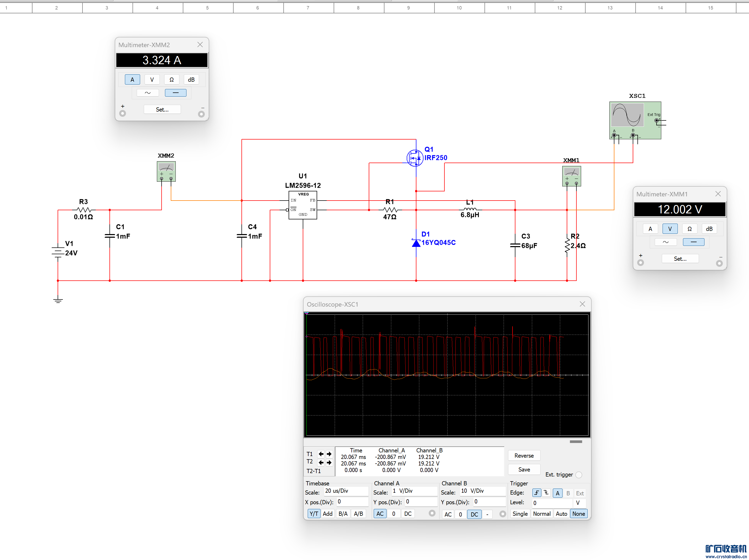
Task: Switch Multimeter-XMM2 to V mode
Action: pyautogui.click(x=152, y=80)
